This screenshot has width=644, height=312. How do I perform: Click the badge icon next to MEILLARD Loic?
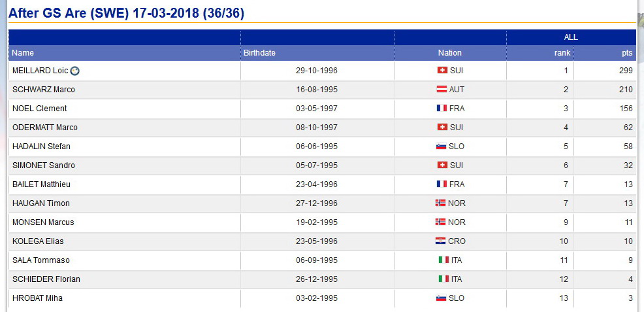(74, 71)
